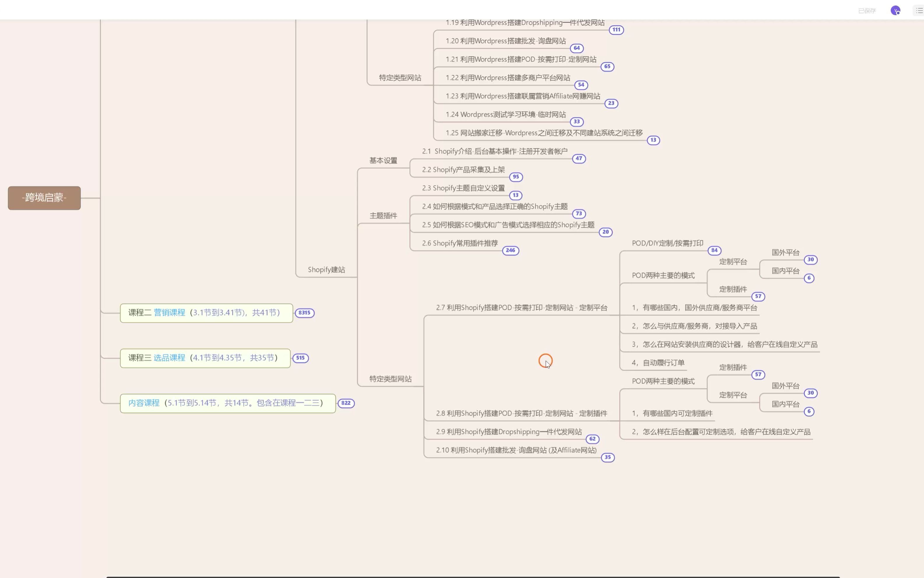Expand badge 13 on node 2.3
924x578 pixels.
[516, 195]
